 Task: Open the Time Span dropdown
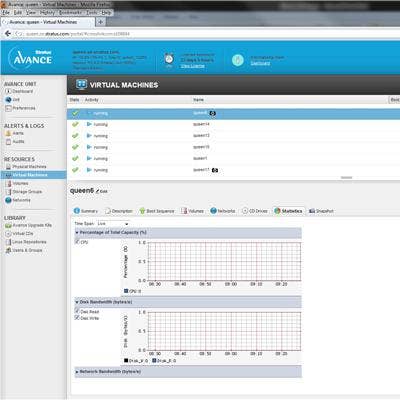tap(113, 224)
